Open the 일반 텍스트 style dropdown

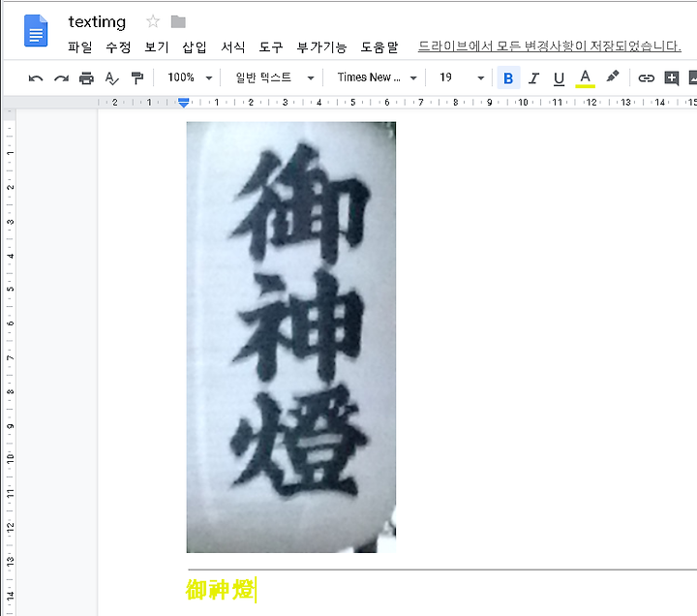click(x=274, y=77)
